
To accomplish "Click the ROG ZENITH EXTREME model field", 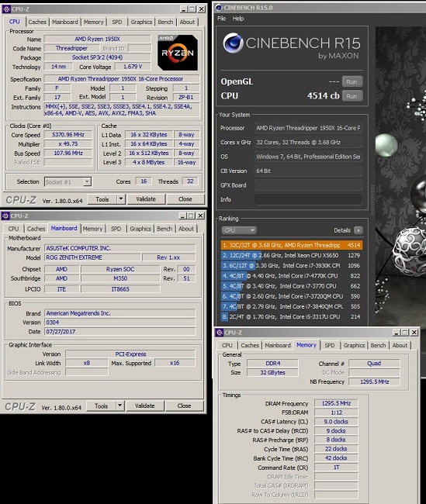I will coord(92,257).
